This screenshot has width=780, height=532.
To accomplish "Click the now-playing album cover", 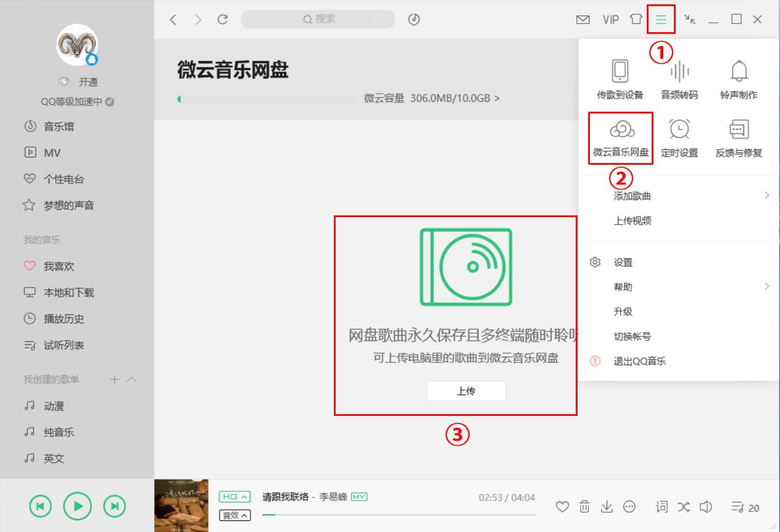I will pos(181,505).
